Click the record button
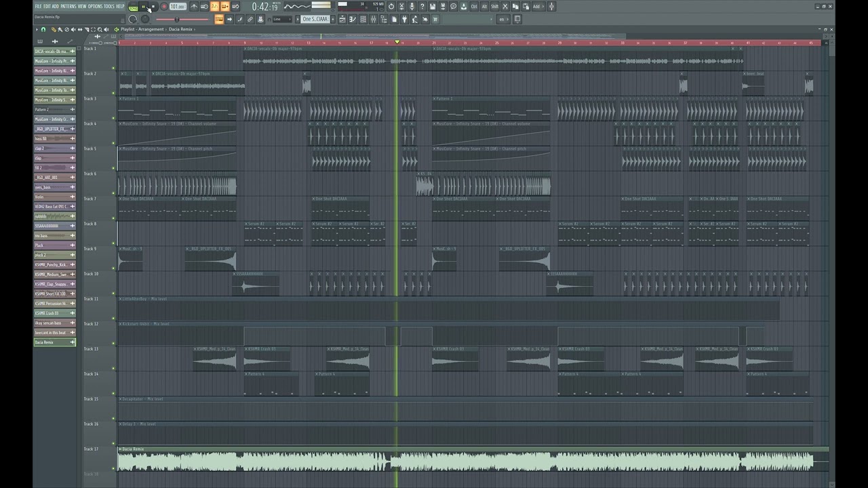Viewport: 868px width, 488px height. click(164, 7)
